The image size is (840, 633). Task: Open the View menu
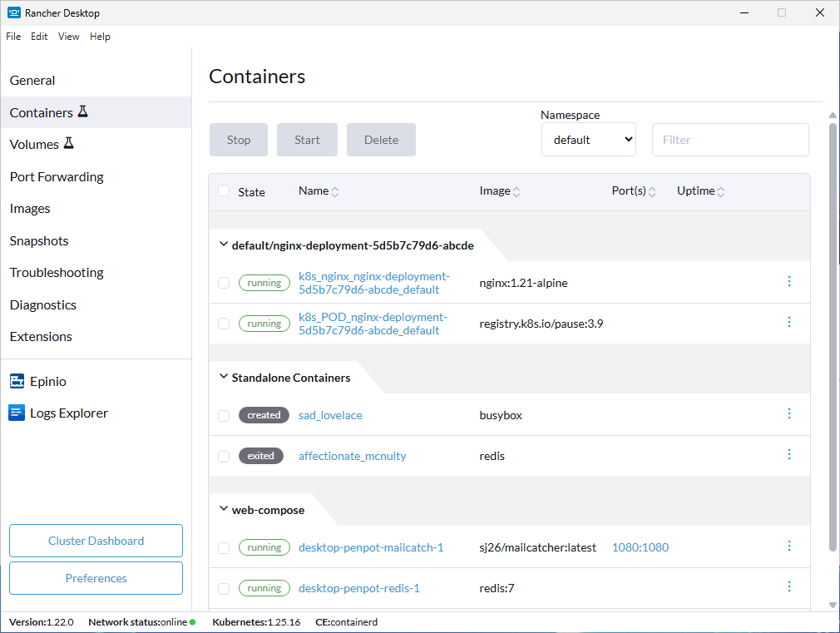(x=68, y=37)
